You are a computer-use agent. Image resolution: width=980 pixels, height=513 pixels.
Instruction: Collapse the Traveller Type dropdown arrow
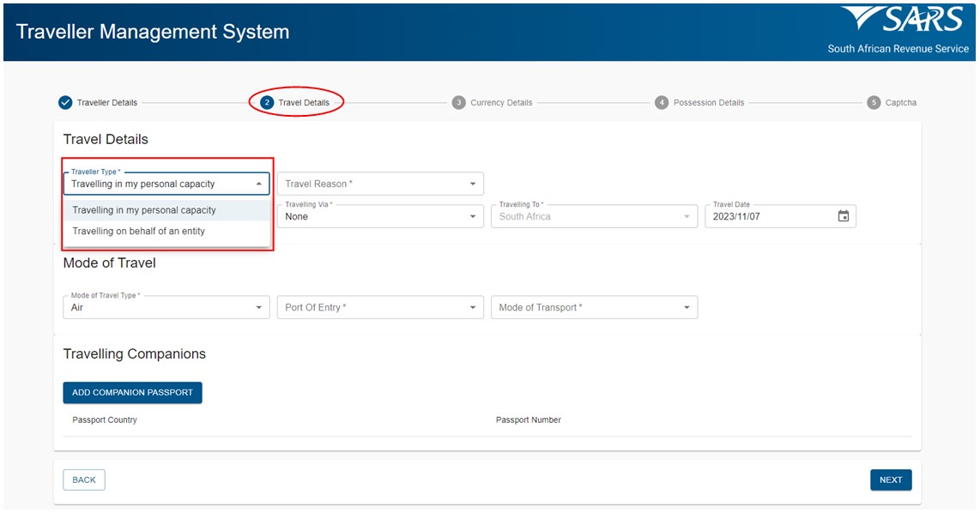tap(259, 184)
